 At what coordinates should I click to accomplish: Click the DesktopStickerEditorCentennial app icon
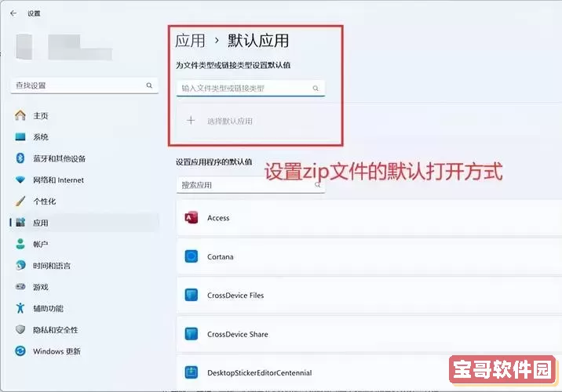coord(191,372)
